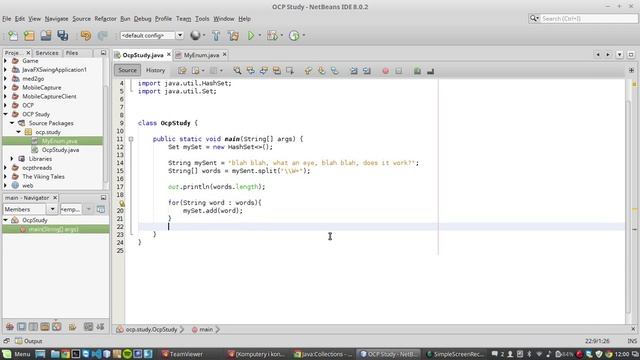Switch to the Services panel tab
This screenshot has width=640, height=360.
[x=47, y=53]
